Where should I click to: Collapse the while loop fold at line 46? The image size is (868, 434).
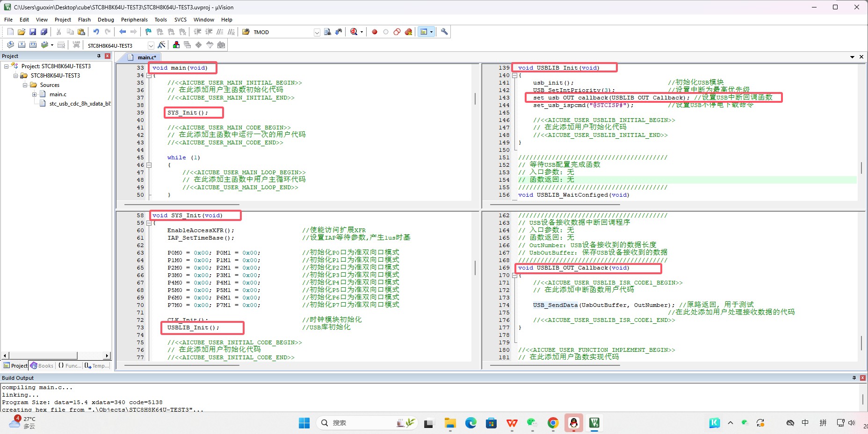[x=149, y=165]
